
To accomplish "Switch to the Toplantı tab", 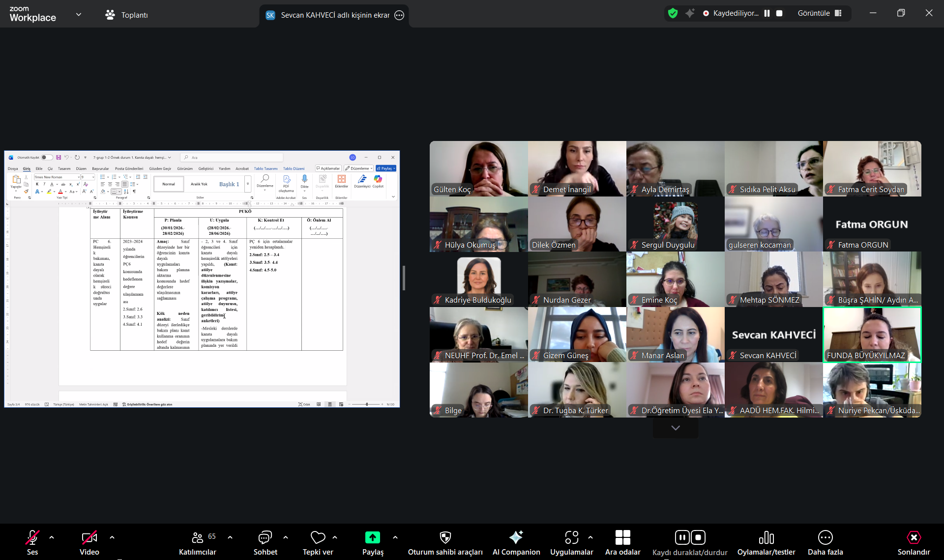I will [127, 15].
